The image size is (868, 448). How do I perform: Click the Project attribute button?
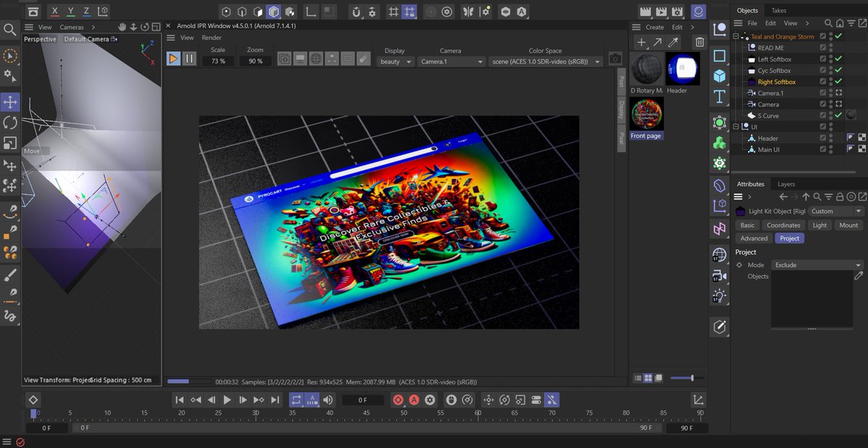pos(790,238)
